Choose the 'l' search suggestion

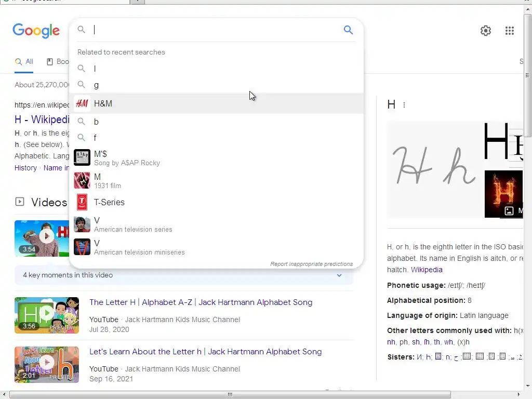pyautogui.click(x=216, y=69)
